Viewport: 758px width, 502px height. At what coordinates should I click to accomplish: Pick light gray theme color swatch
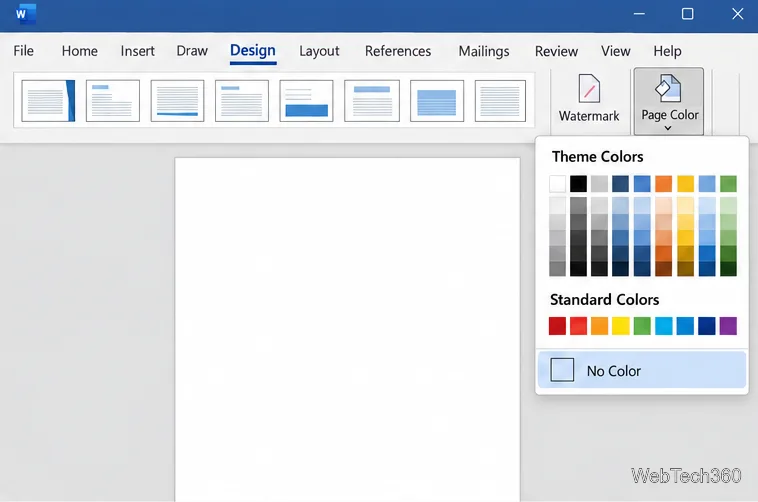[599, 184]
